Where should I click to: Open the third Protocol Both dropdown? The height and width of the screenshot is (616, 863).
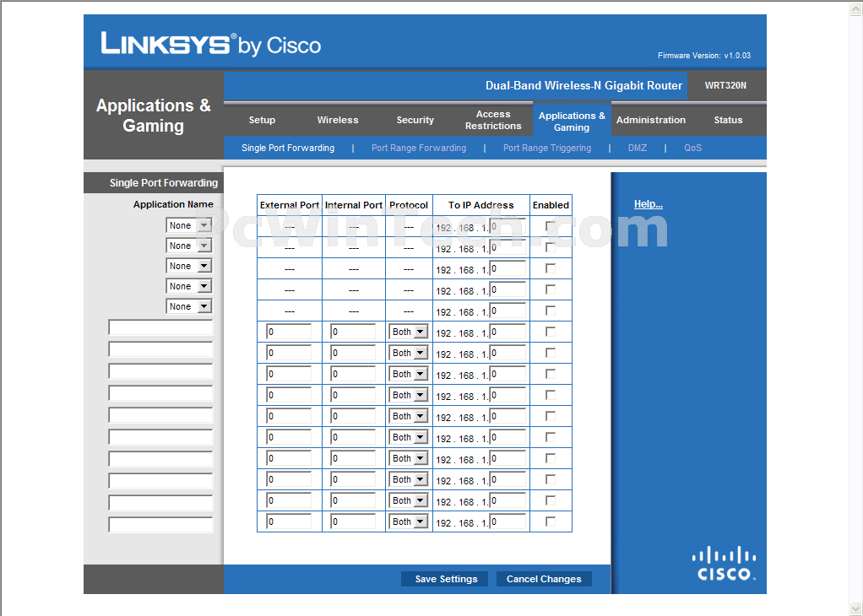[409, 374]
